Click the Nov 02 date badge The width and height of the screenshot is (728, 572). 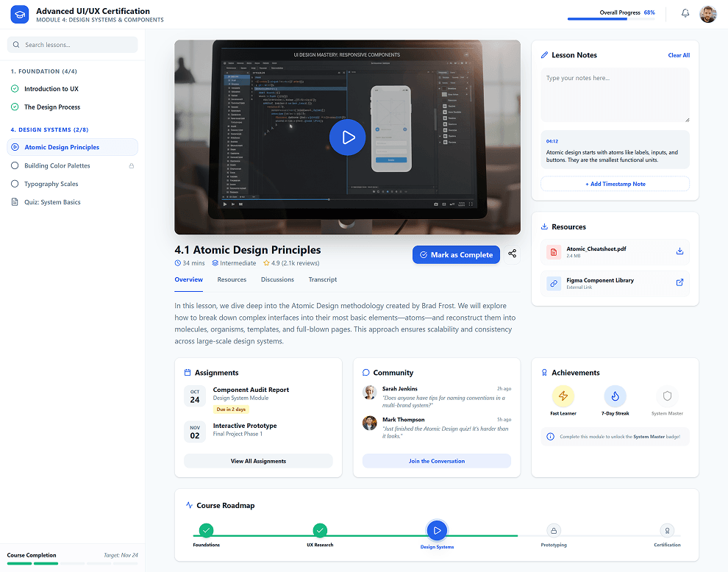(x=195, y=432)
